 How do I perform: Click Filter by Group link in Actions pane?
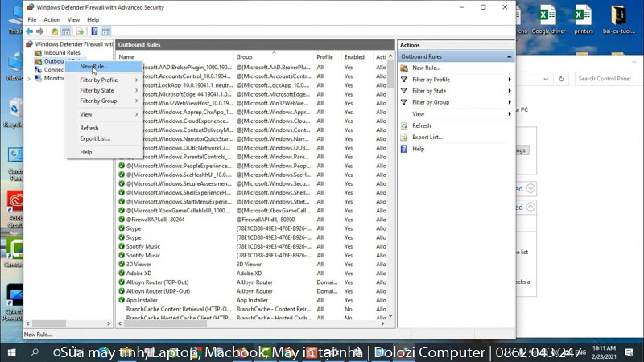431,102
